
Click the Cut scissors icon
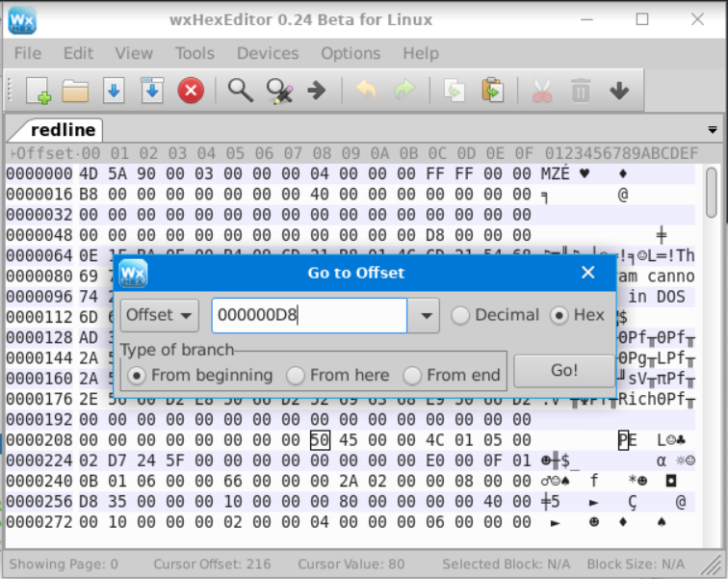click(x=542, y=90)
